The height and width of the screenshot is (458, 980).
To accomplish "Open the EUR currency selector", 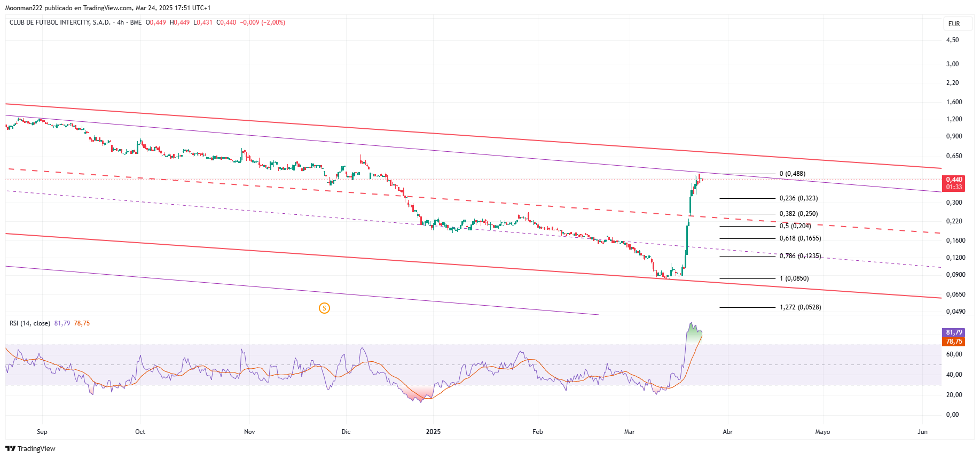I will click(x=954, y=24).
